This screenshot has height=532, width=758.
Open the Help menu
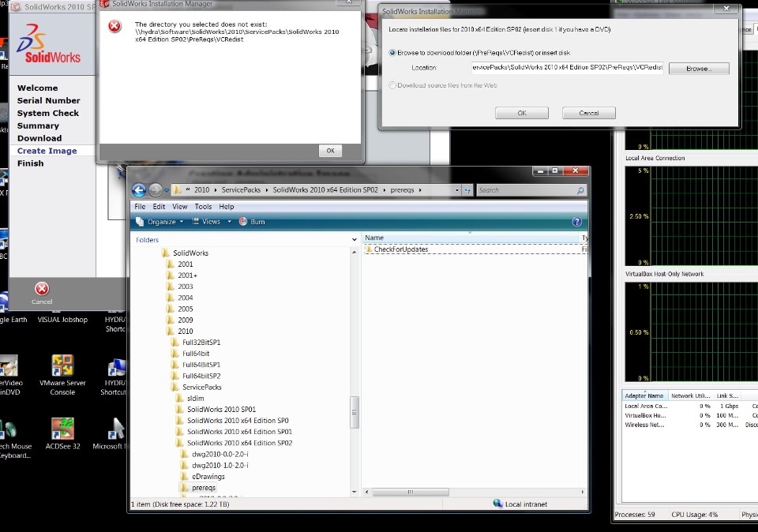(227, 206)
